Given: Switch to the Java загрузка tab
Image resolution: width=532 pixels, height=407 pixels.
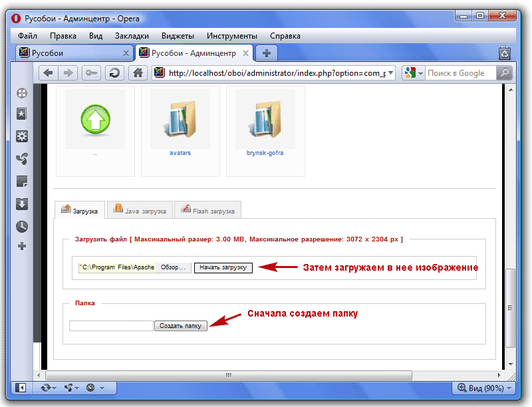Looking at the screenshot, I should tap(140, 211).
